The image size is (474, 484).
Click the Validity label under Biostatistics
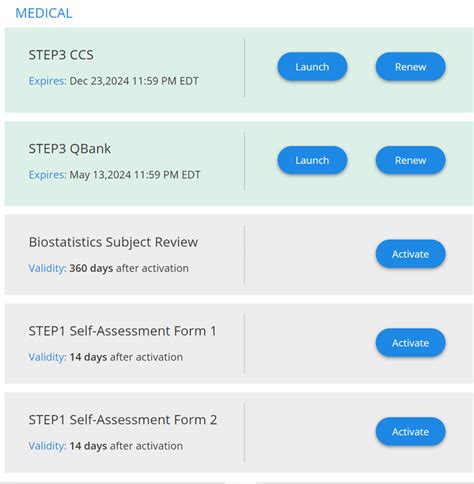(x=47, y=268)
